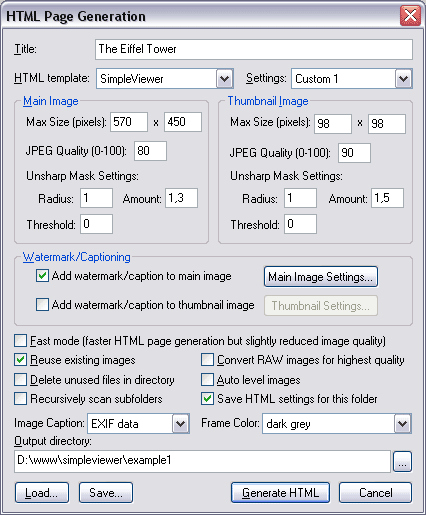Open the Frame Color dropdown
Image resolution: width=426 pixels, height=515 pixels.
click(x=403, y=424)
